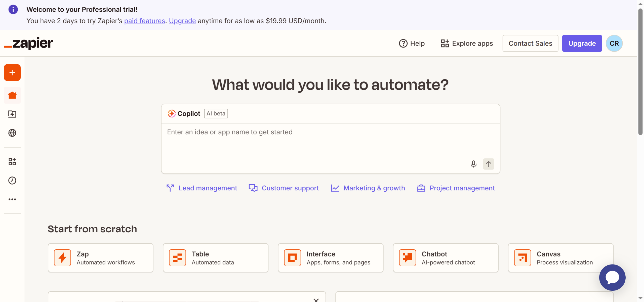
Task: Expand the More ellipsis sidebar menu
Action: (x=12, y=199)
